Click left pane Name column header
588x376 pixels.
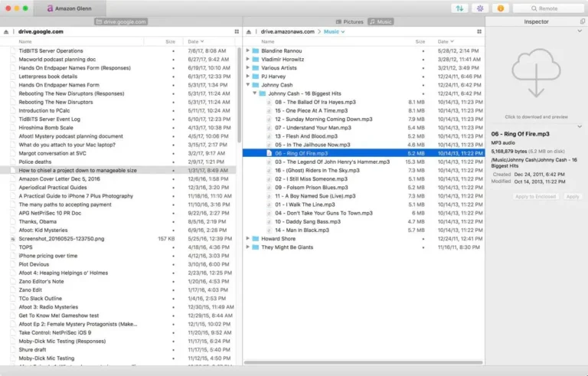25,41
